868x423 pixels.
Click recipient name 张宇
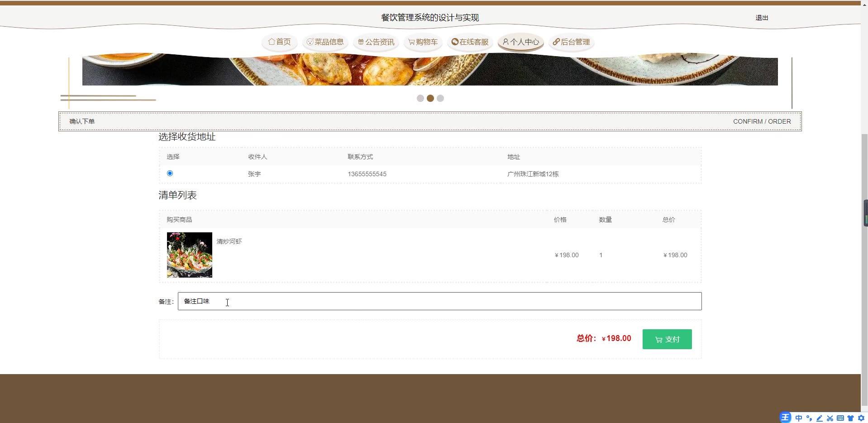coord(254,174)
